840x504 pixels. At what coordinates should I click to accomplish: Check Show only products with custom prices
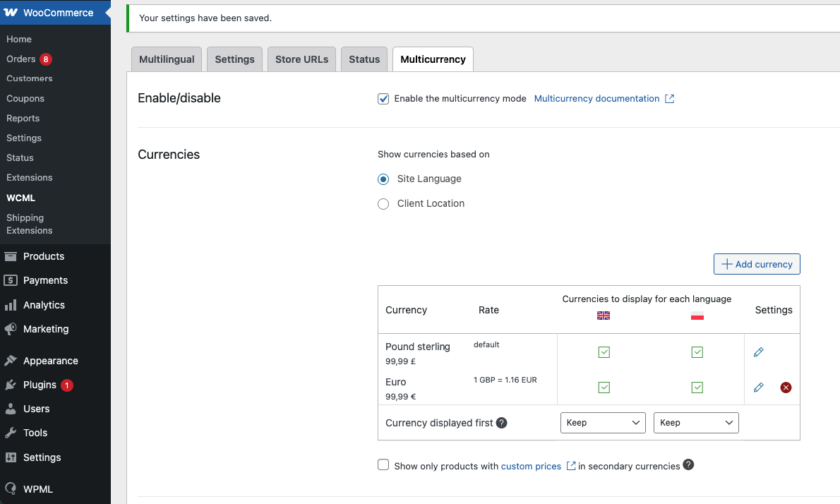point(383,465)
